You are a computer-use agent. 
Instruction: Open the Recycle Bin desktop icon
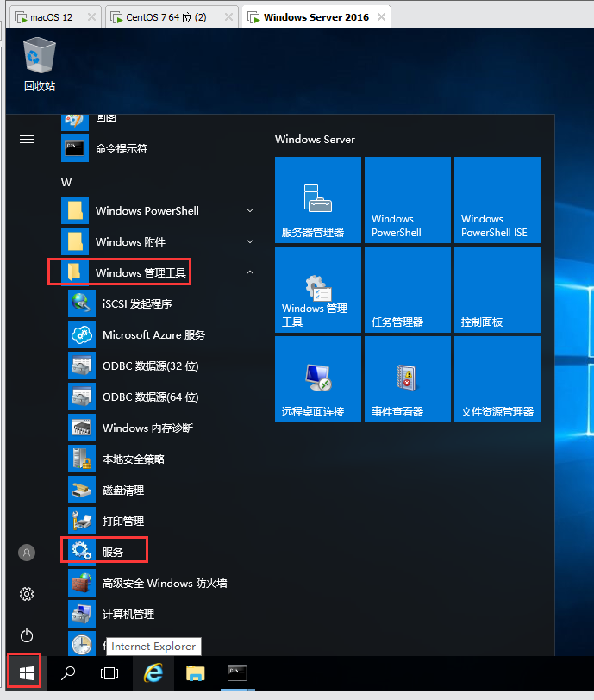click(x=40, y=65)
